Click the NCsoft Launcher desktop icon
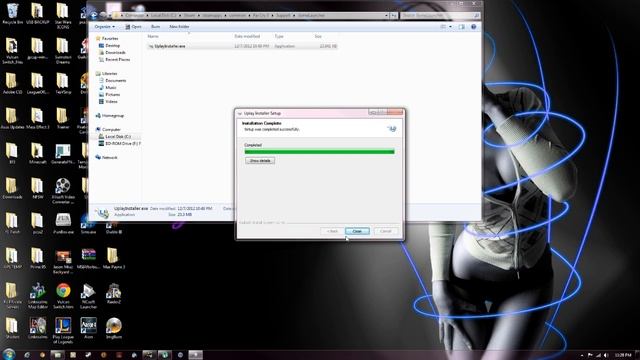640x360 pixels. [88, 296]
